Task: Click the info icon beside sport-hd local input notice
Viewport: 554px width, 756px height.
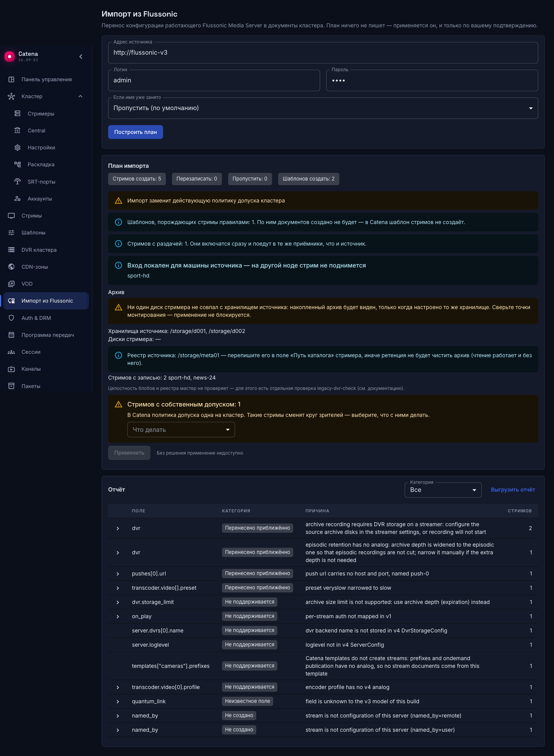Action: coord(118,265)
